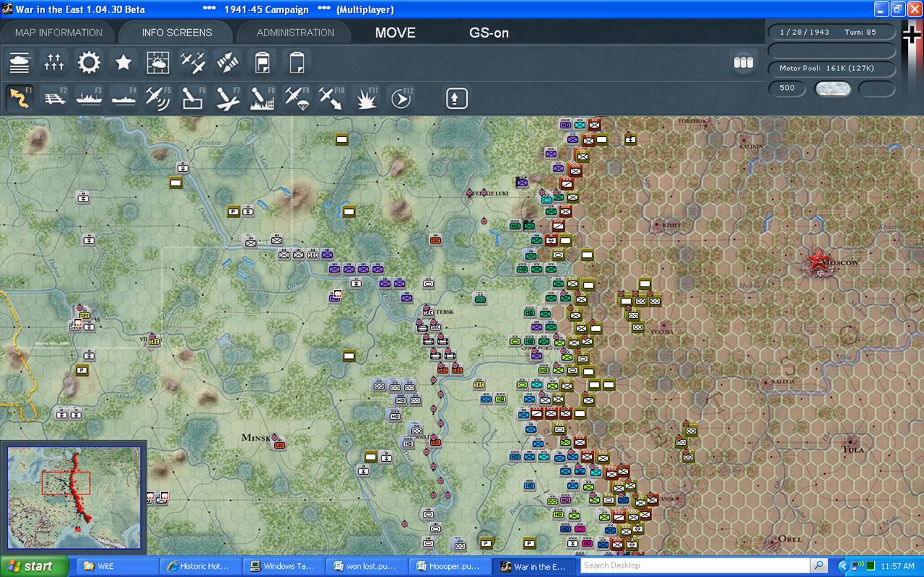Select F1 move mode winding arrow

(20, 98)
